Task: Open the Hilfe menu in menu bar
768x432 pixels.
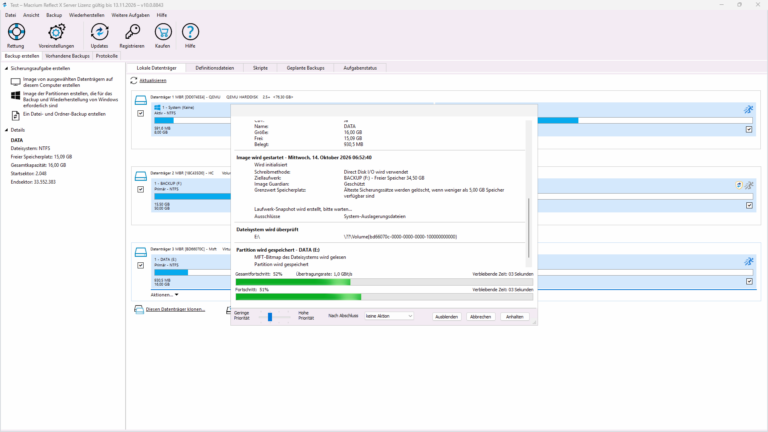Action: [162, 15]
